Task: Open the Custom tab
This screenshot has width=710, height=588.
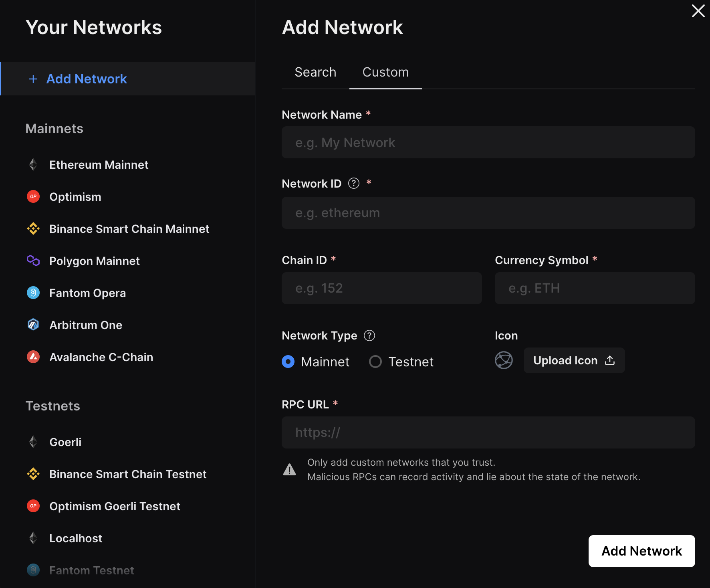Action: tap(385, 72)
